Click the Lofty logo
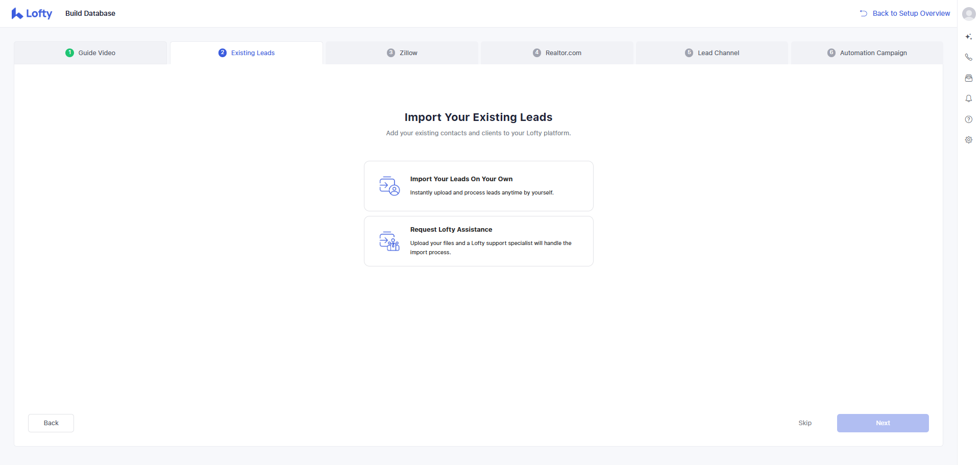 [x=32, y=14]
